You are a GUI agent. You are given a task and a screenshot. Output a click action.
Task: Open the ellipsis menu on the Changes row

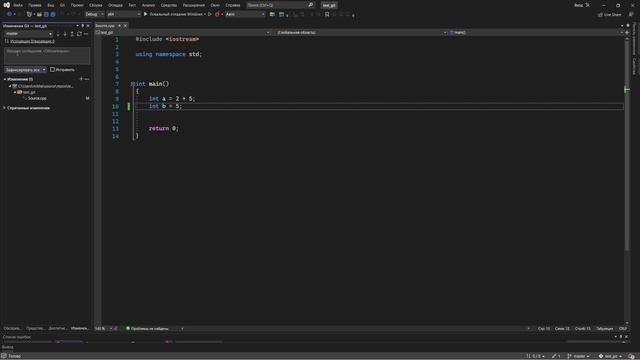[87, 79]
